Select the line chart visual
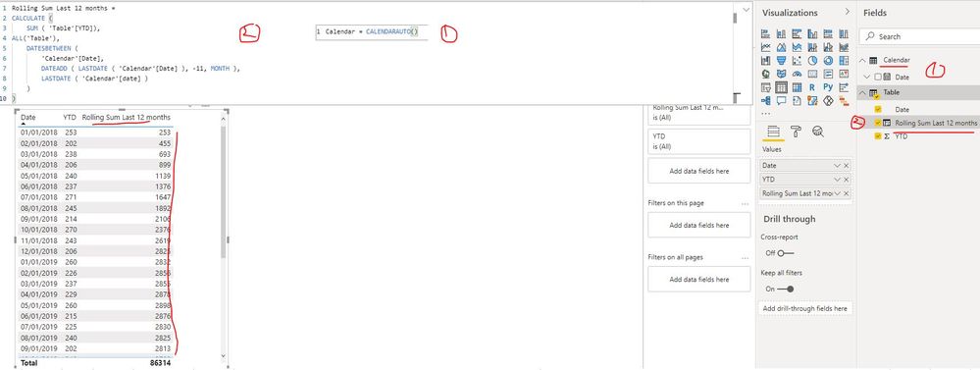Screen dimensions: 980x370 [x=765, y=47]
